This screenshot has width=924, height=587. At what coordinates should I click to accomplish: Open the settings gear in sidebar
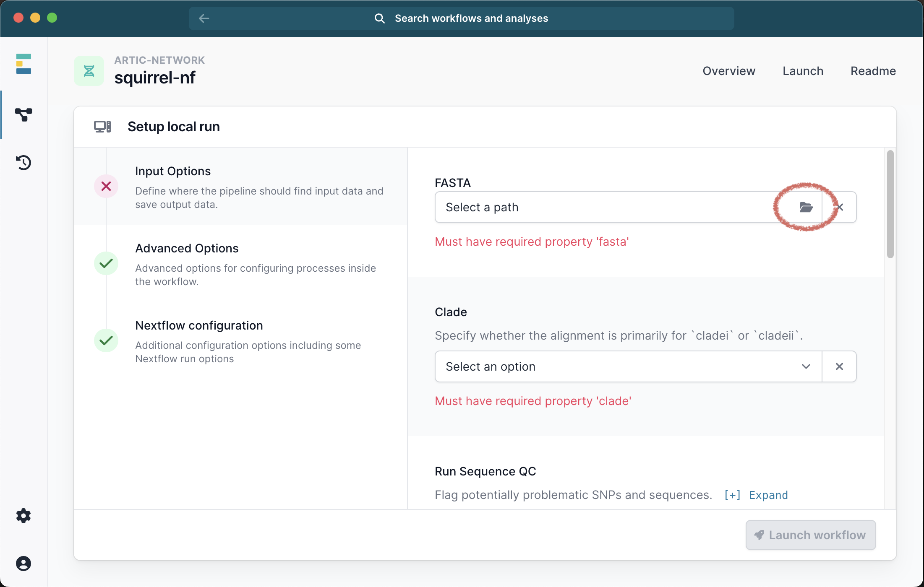pos(23,516)
